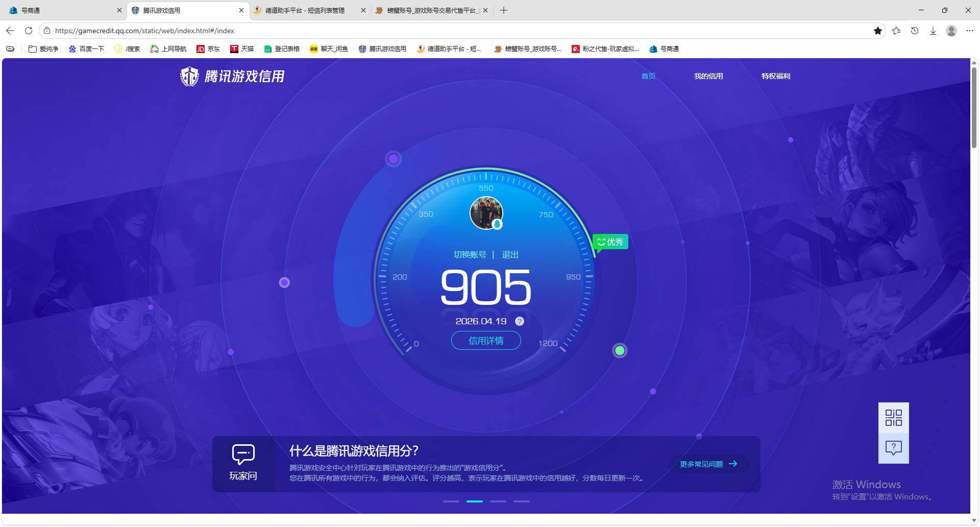Open the 腾讯游戏信用 bookmark icon

(362, 49)
